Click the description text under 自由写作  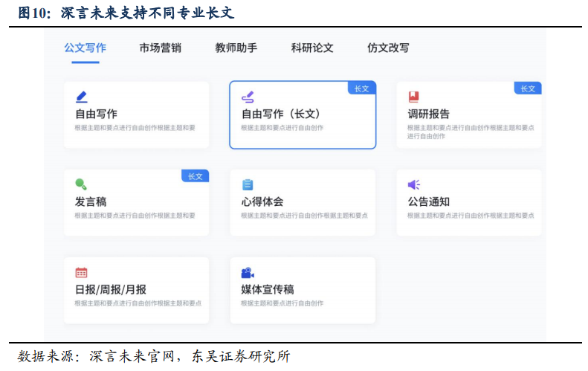coord(135,128)
